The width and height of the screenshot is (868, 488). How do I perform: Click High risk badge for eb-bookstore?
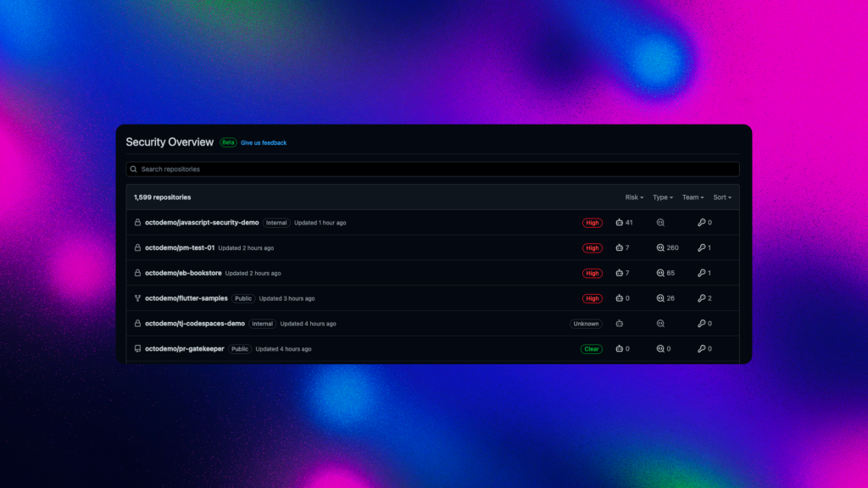coord(593,273)
